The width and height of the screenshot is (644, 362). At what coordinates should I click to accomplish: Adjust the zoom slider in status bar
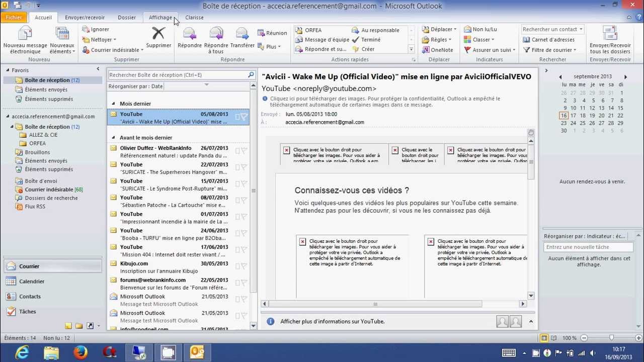coord(611,338)
